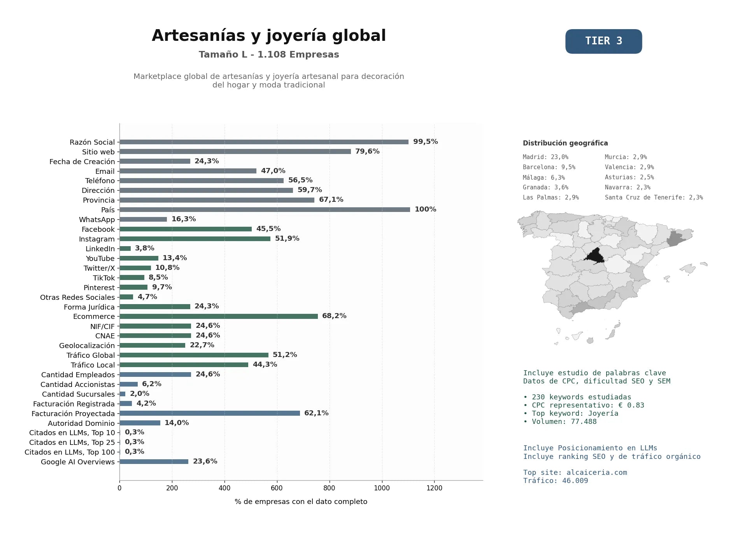Viewport: 747px width, 560px height.
Task: Click the 'Madrid: 23,0%' entry
Action: click(545, 157)
